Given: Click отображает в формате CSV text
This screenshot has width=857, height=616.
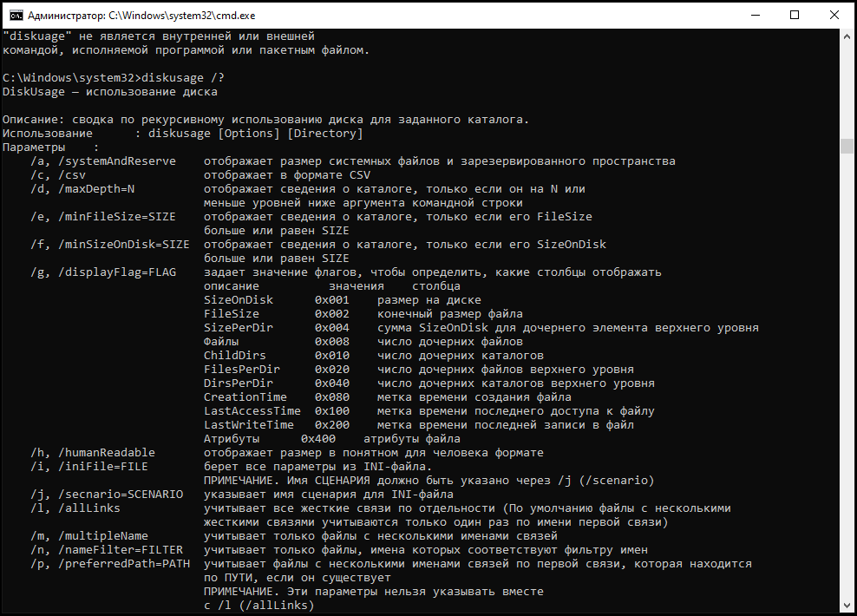Looking at the screenshot, I should click(287, 175).
